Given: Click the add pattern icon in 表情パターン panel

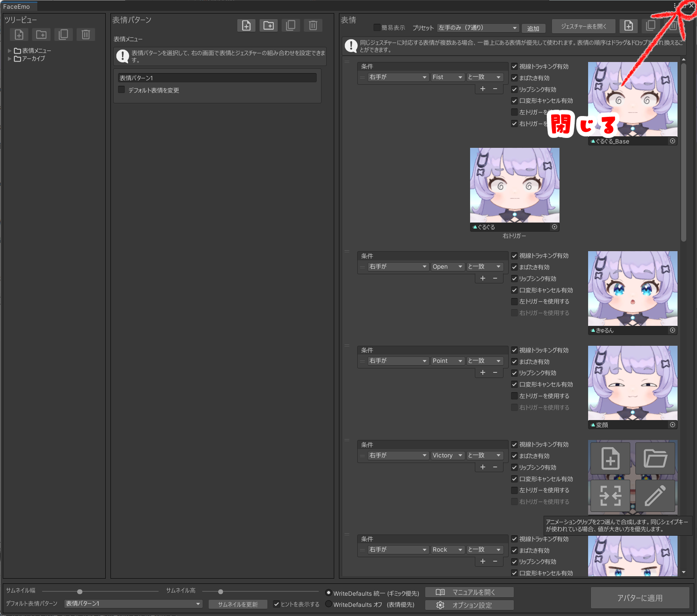Looking at the screenshot, I should 246,25.
